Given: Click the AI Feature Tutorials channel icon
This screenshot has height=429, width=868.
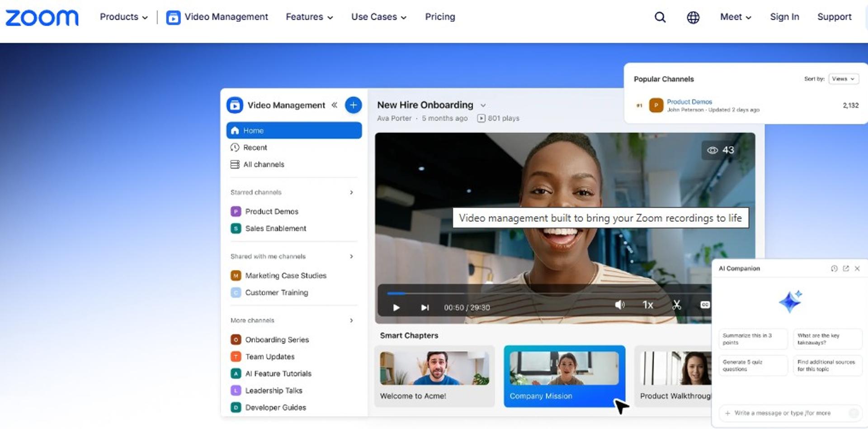Looking at the screenshot, I should coord(236,374).
